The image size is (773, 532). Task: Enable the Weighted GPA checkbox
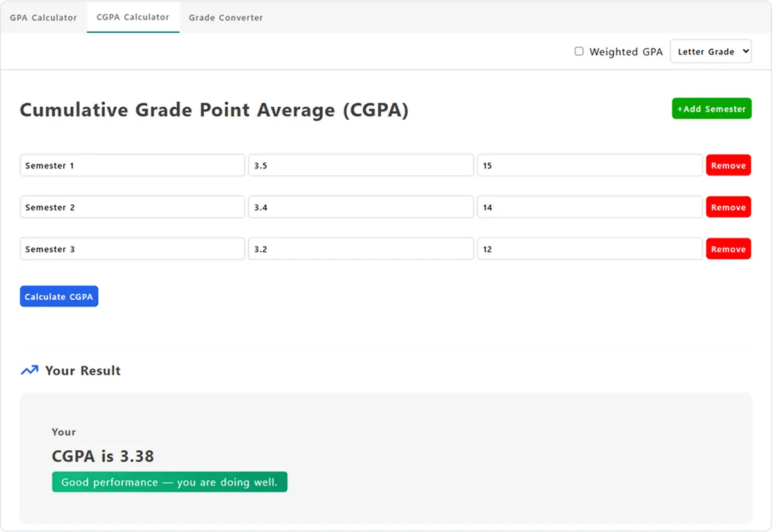point(579,51)
